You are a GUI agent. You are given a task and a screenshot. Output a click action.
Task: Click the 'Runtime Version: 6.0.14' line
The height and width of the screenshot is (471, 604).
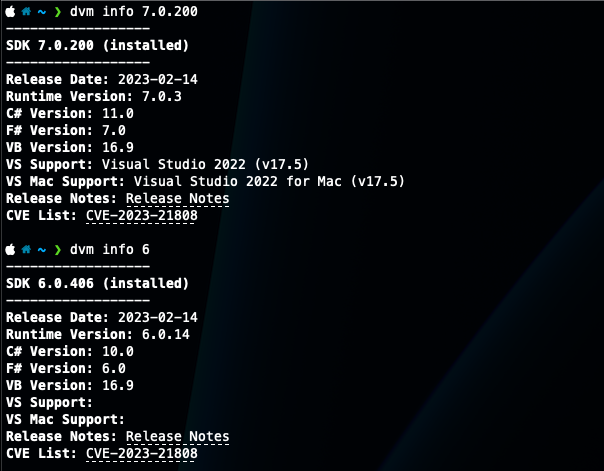tap(98, 334)
